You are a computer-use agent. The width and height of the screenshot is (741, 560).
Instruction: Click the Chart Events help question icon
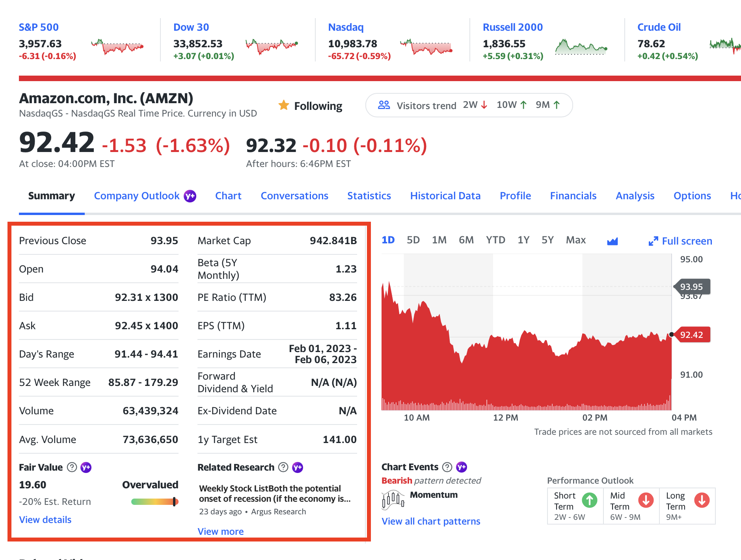click(447, 467)
